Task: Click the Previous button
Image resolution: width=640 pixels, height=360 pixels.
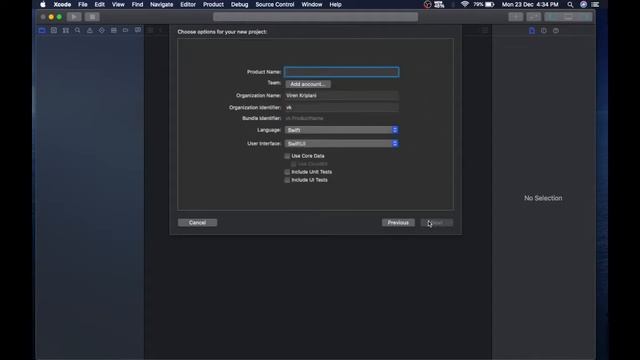Action: click(x=398, y=222)
